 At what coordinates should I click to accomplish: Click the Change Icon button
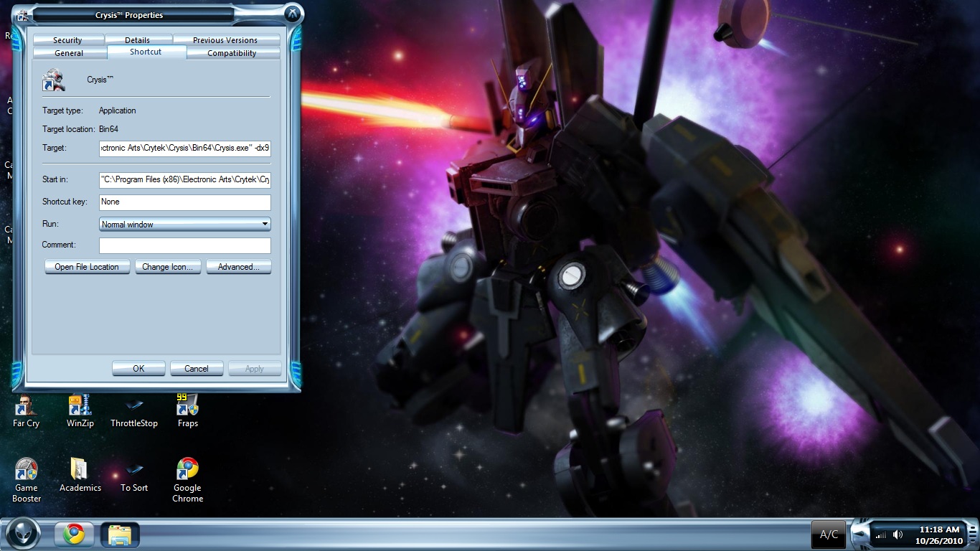[167, 267]
